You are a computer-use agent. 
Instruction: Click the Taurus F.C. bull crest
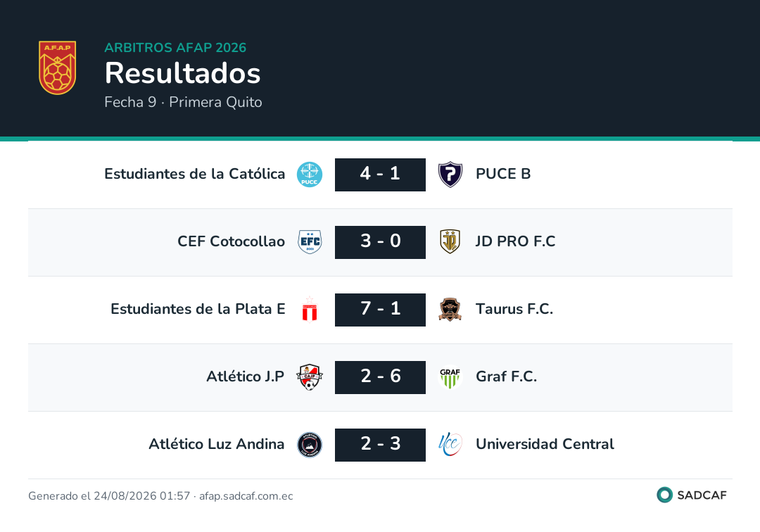(450, 310)
